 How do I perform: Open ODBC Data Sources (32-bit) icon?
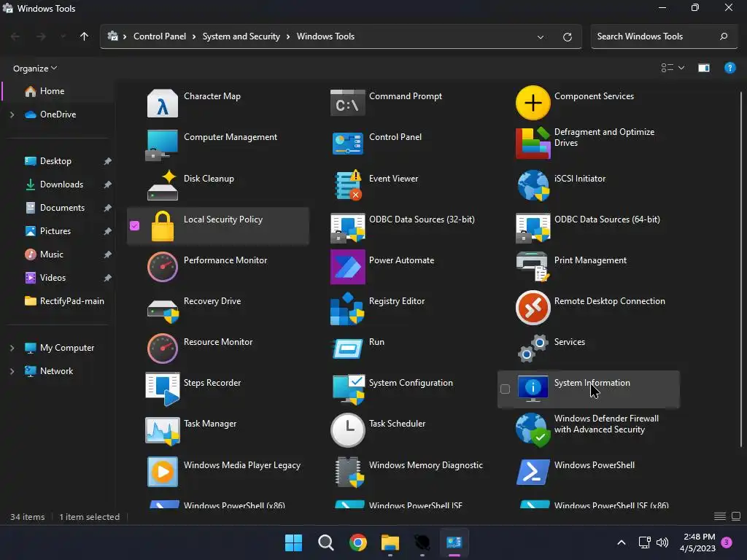coord(348,227)
